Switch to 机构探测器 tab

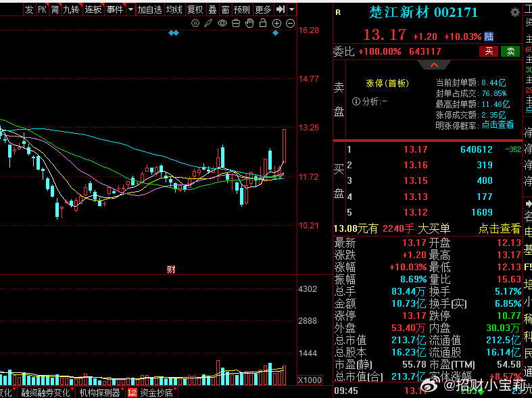[x=100, y=393]
